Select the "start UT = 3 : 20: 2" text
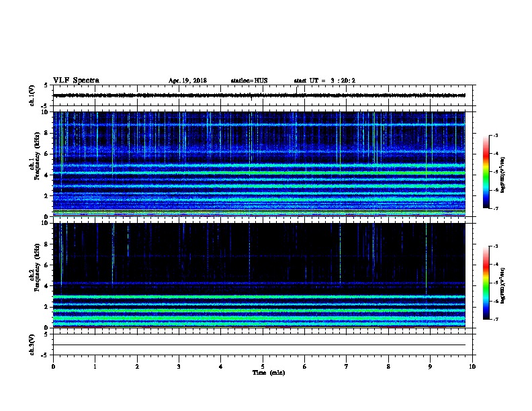Viewport: 532px width, 411px height. 324,81
